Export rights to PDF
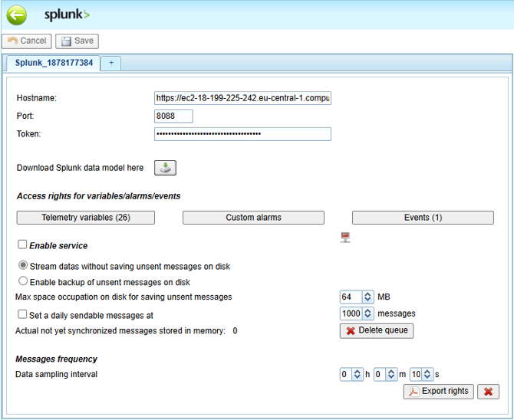514x420 pixels. coord(439,392)
